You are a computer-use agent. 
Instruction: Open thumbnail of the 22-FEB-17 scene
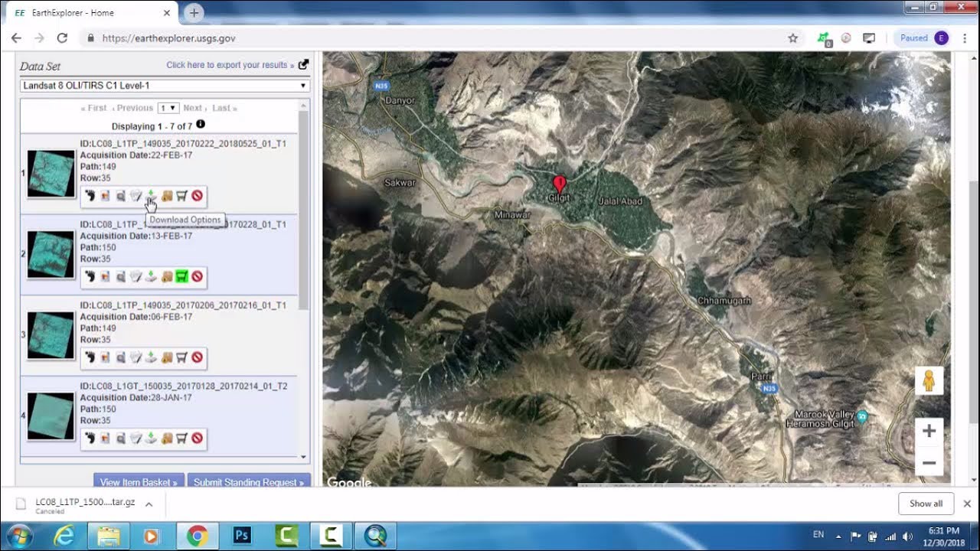click(x=51, y=174)
